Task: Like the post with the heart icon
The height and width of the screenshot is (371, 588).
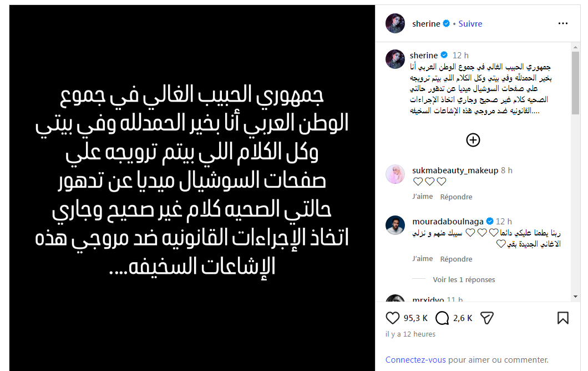Action: click(392, 318)
